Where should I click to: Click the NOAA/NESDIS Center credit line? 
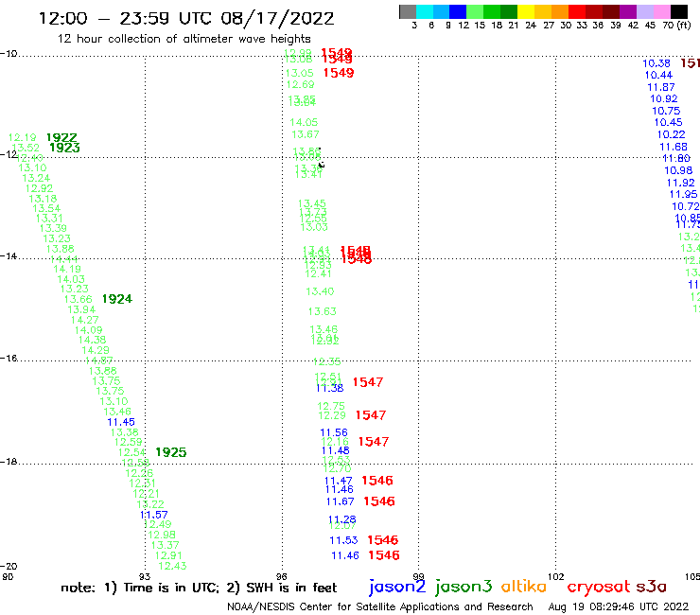[x=380, y=606]
